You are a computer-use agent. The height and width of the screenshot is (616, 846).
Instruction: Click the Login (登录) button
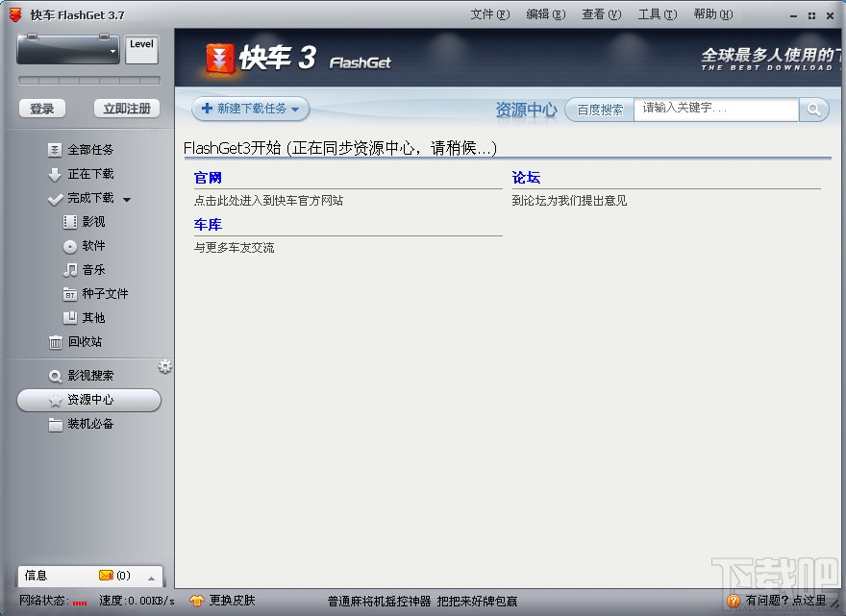(42, 109)
